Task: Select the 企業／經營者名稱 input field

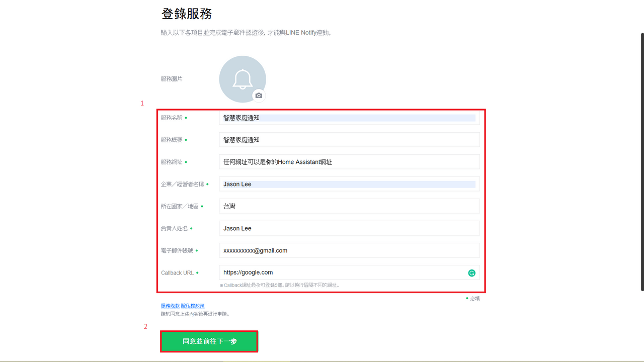Action: (x=349, y=184)
